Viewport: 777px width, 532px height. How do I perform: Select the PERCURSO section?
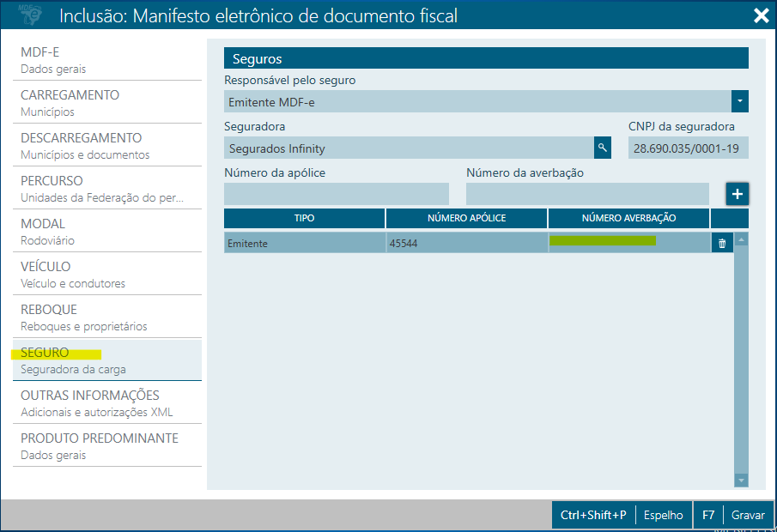(106, 189)
